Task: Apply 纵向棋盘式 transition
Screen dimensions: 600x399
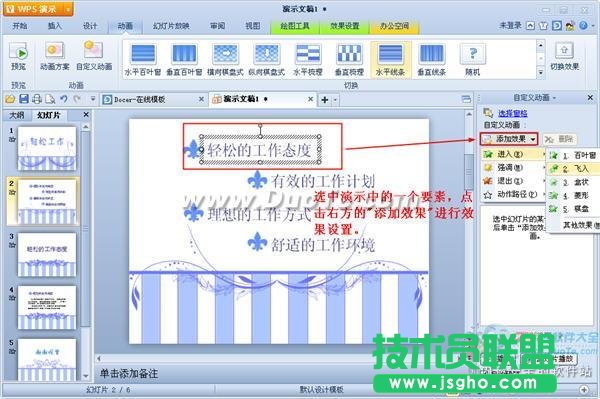Action: click(x=267, y=59)
